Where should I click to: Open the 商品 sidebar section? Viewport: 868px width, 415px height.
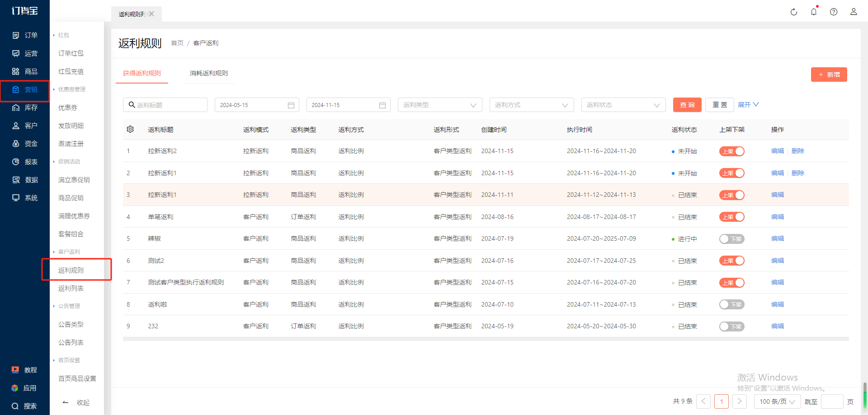[x=25, y=71]
